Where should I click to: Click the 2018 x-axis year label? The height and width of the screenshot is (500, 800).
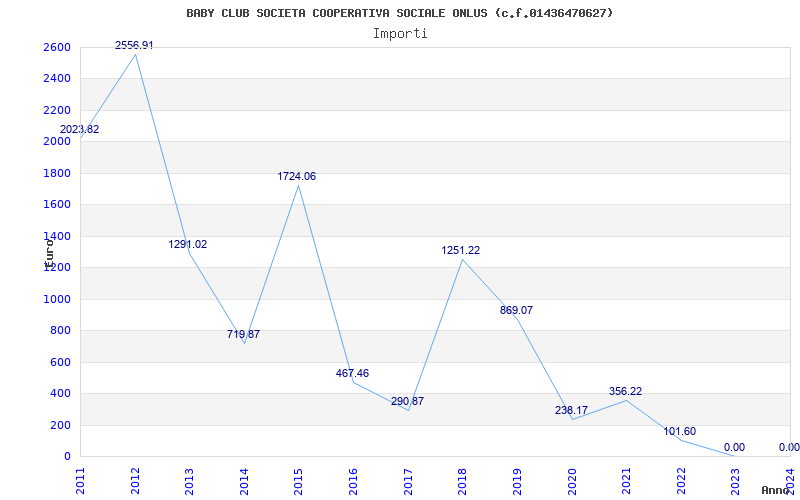[463, 481]
